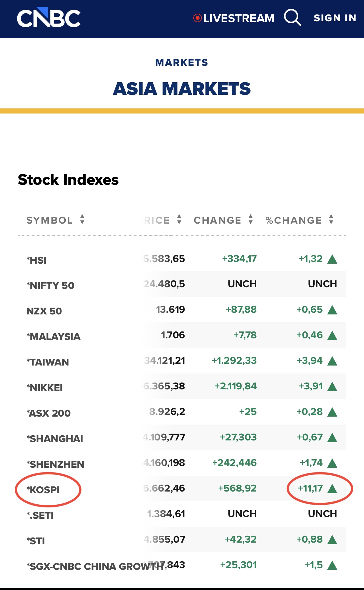
Task: Open the search magnifier icon
Action: pyautogui.click(x=292, y=18)
